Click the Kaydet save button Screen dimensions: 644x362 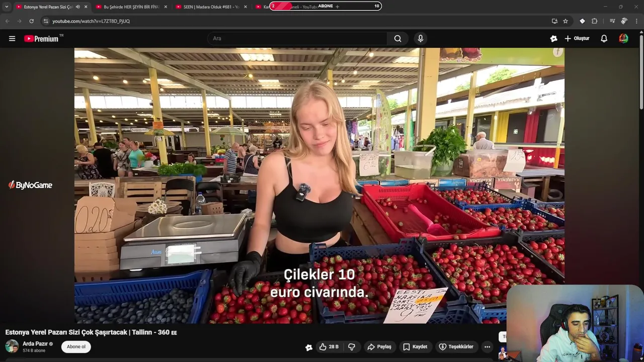click(415, 347)
